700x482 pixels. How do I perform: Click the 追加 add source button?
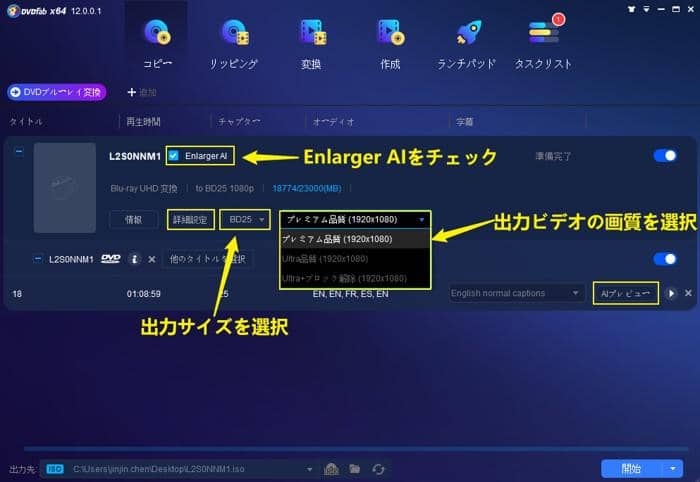coord(142,92)
